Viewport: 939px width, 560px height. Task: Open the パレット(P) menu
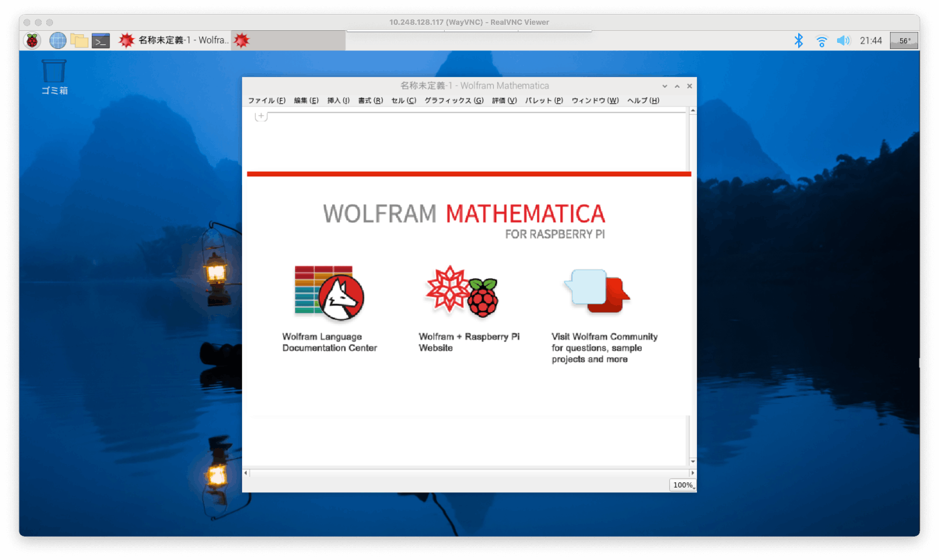[x=544, y=101]
